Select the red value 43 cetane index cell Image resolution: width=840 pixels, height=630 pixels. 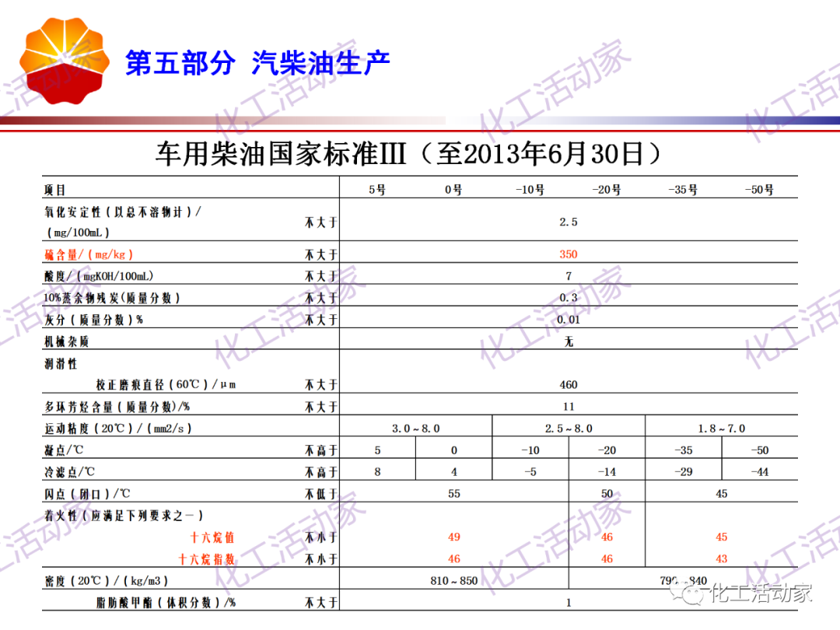pyautogui.click(x=720, y=558)
